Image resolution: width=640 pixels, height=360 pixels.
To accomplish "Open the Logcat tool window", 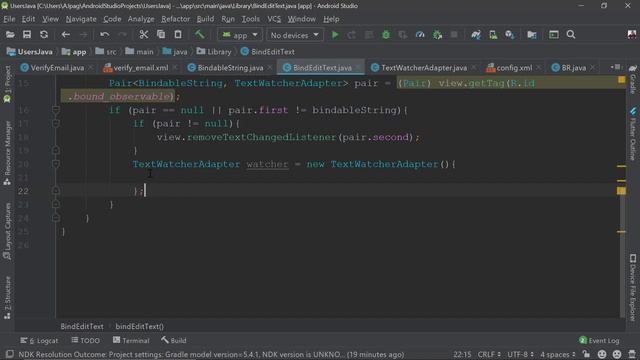I will (39, 340).
